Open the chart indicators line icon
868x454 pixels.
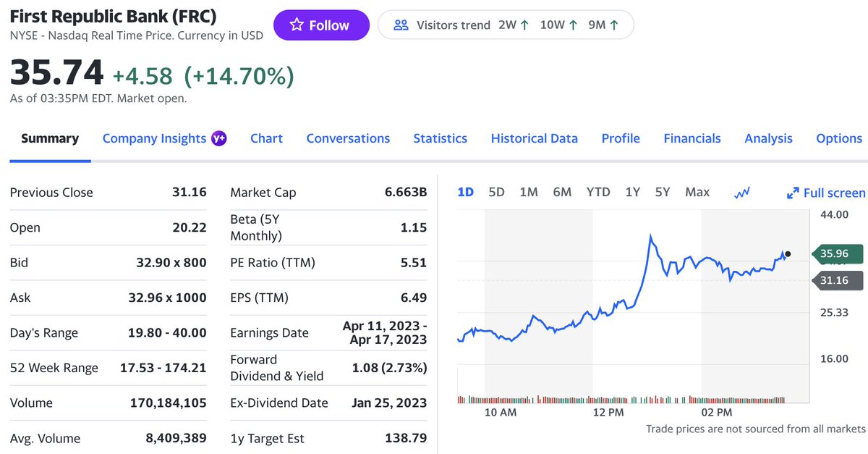click(x=741, y=193)
